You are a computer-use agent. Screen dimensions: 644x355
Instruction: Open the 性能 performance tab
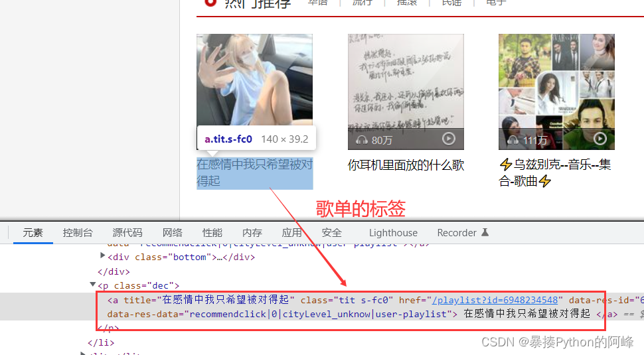(x=212, y=233)
